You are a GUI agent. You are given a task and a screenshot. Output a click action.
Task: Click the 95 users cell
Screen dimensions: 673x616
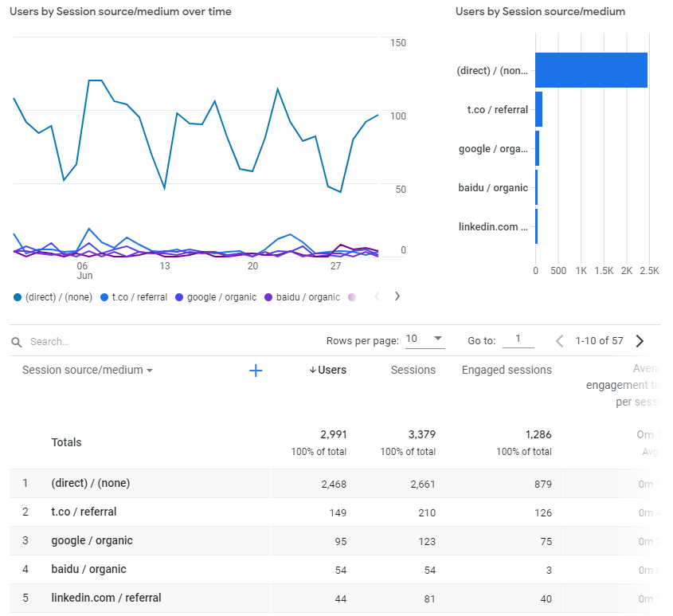(x=341, y=542)
